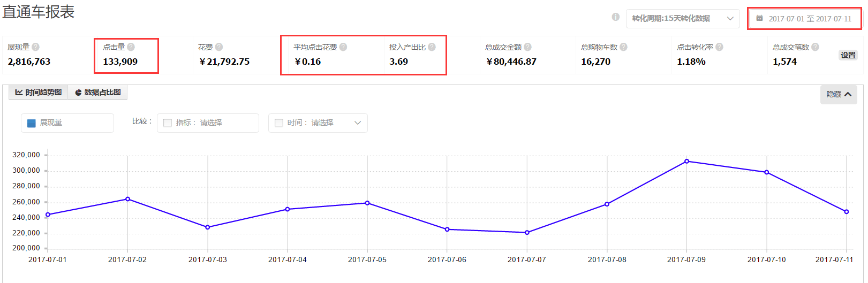The image size is (868, 283).
Task: Click help icon beside 总购物车数
Action: tap(623, 47)
